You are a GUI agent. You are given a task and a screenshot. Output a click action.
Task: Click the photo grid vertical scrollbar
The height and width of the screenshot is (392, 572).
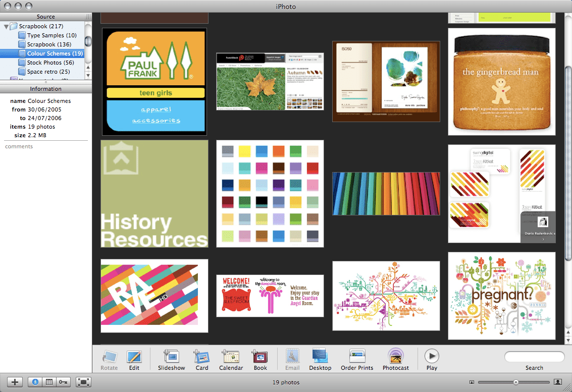[x=568, y=164]
